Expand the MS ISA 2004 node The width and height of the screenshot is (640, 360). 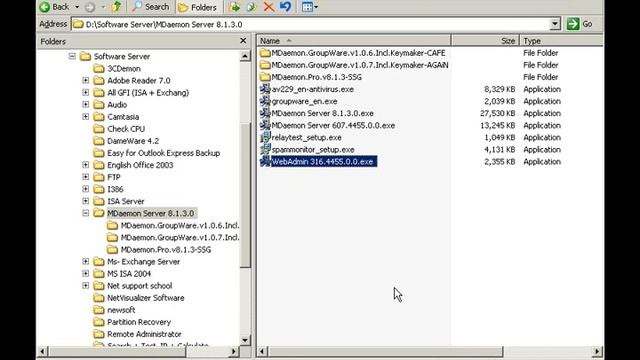coord(85,273)
